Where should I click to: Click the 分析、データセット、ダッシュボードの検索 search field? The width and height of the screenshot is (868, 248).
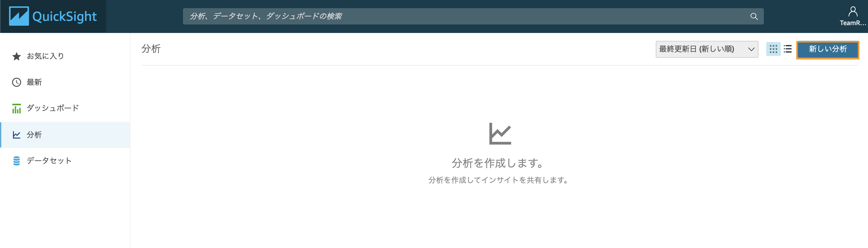(x=473, y=16)
